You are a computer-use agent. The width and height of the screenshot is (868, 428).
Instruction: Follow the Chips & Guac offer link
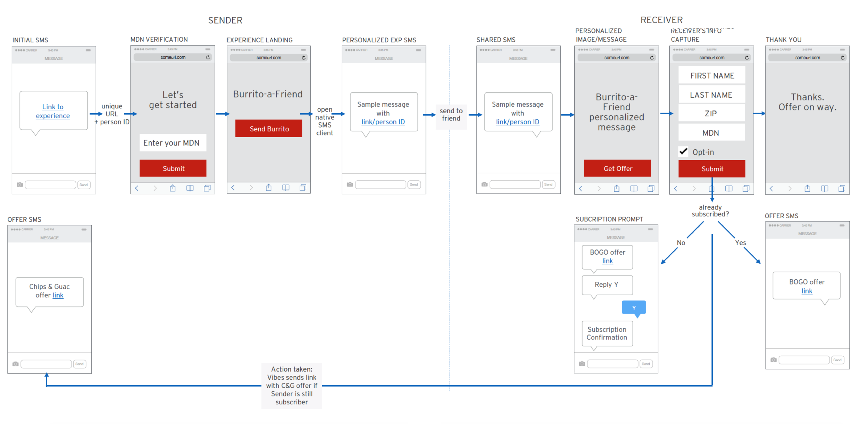(58, 295)
